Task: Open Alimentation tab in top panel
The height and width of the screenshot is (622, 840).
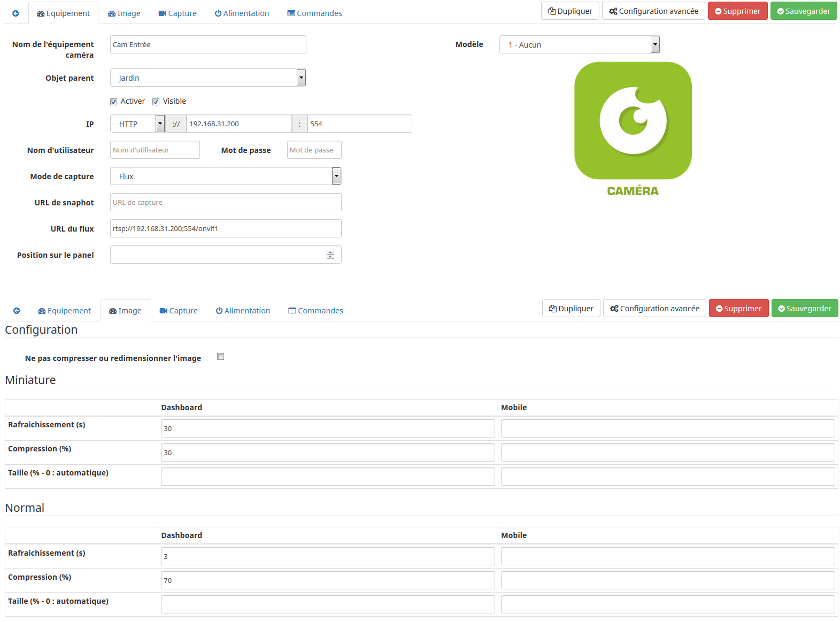Action: (x=242, y=13)
